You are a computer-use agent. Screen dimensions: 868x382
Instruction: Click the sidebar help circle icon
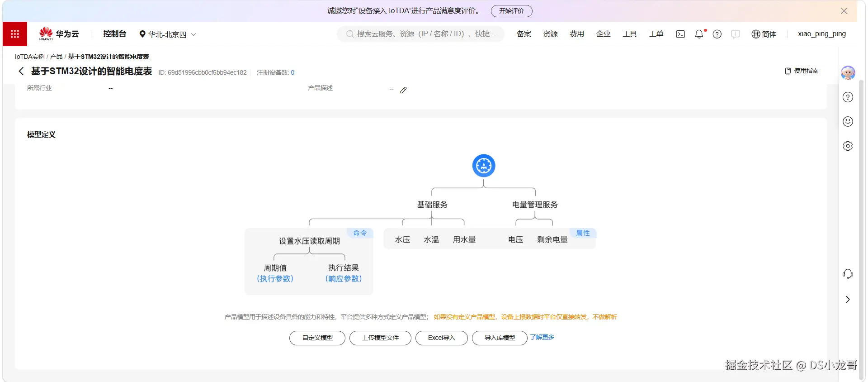[x=848, y=97]
